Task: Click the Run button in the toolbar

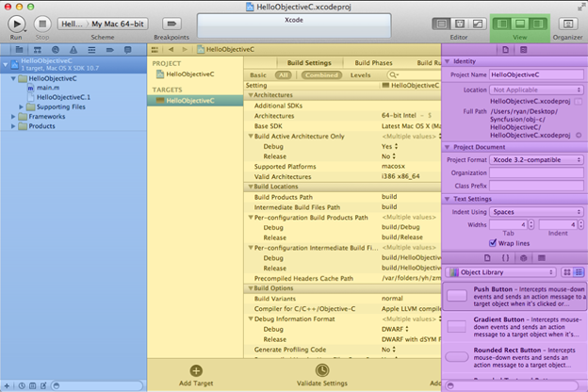Action: 17,24
